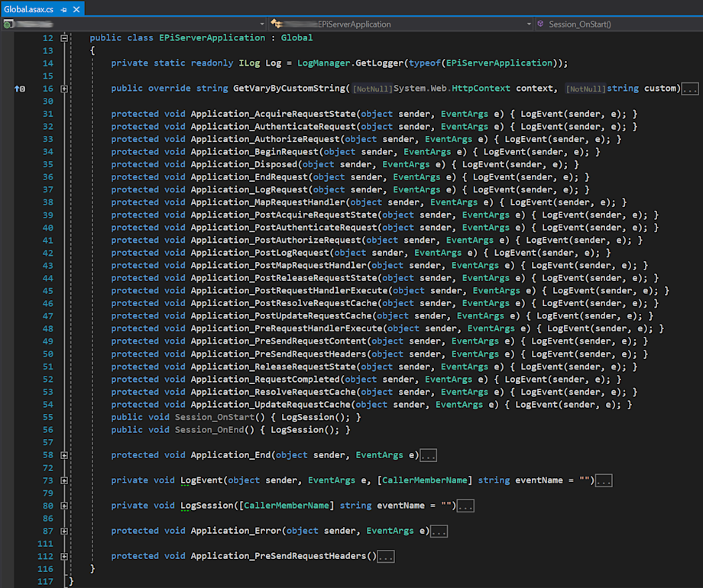The height and width of the screenshot is (588, 703).
Task: Select the Global.asax.cs tab
Action: [28, 9]
